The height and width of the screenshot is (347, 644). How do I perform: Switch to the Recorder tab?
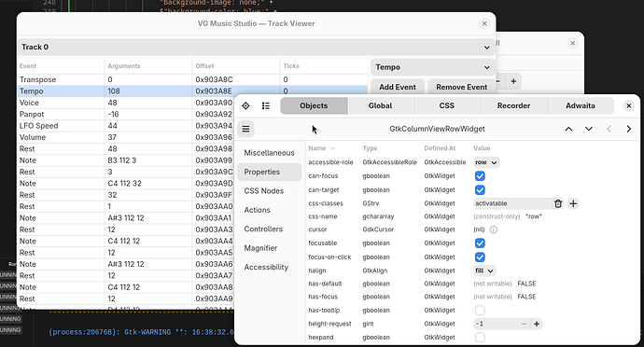point(513,106)
